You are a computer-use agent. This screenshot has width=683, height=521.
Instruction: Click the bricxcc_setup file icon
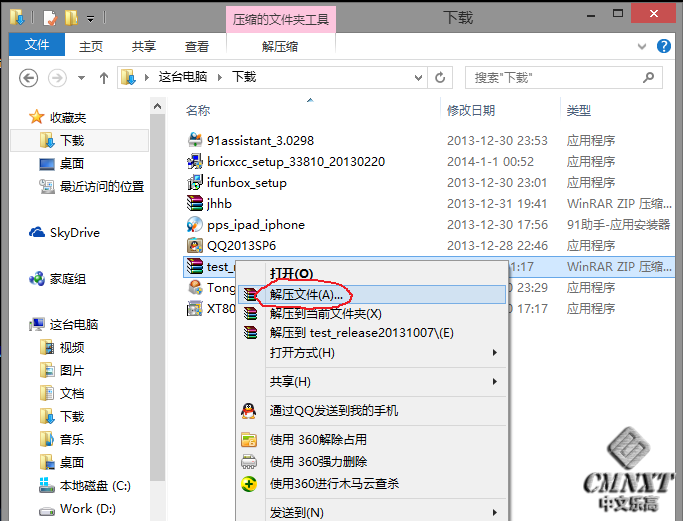pos(195,161)
